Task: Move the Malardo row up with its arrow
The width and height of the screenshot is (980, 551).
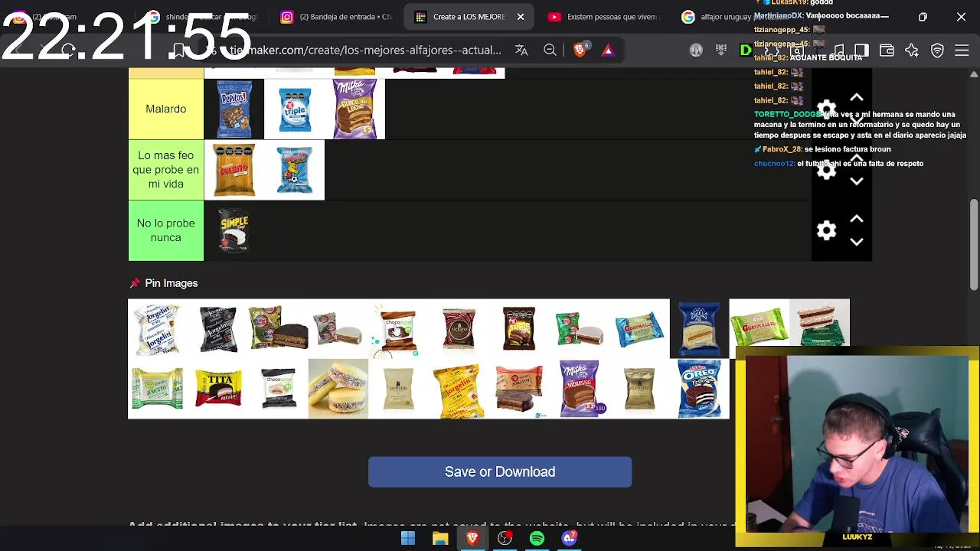Action: click(857, 98)
